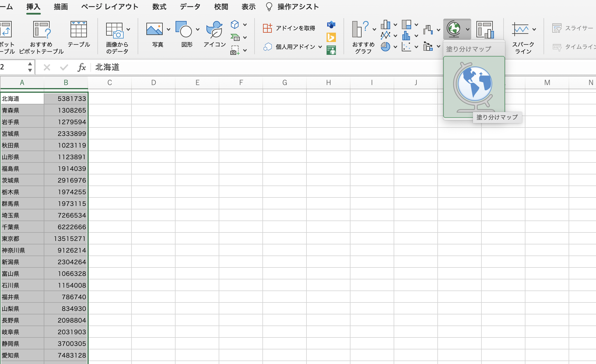Open the スパークライン dropdown arrow
This screenshot has width=596, height=364.
534,29
